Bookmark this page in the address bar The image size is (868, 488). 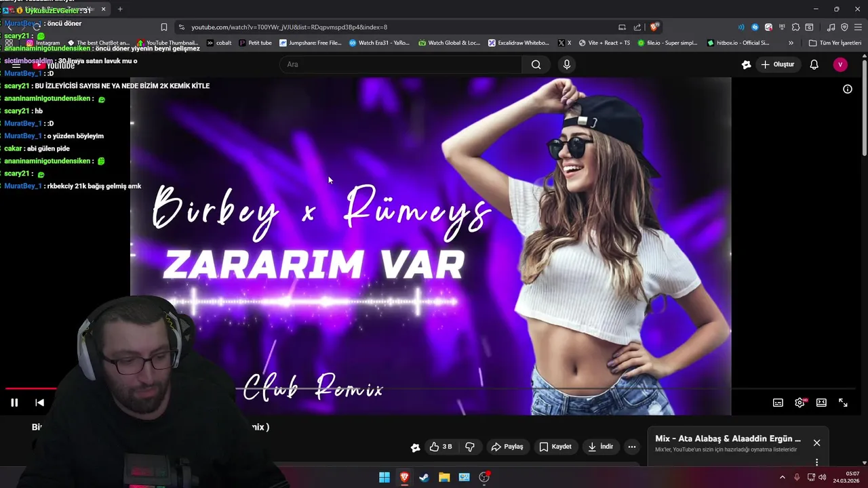(163, 27)
